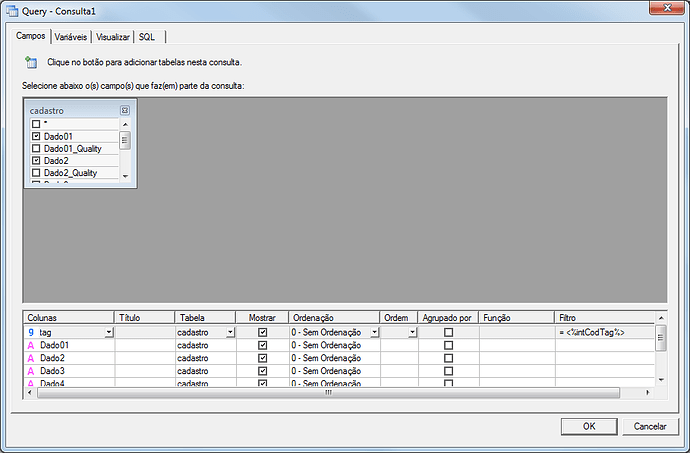Select the Dado01 column name in grid

click(55, 346)
